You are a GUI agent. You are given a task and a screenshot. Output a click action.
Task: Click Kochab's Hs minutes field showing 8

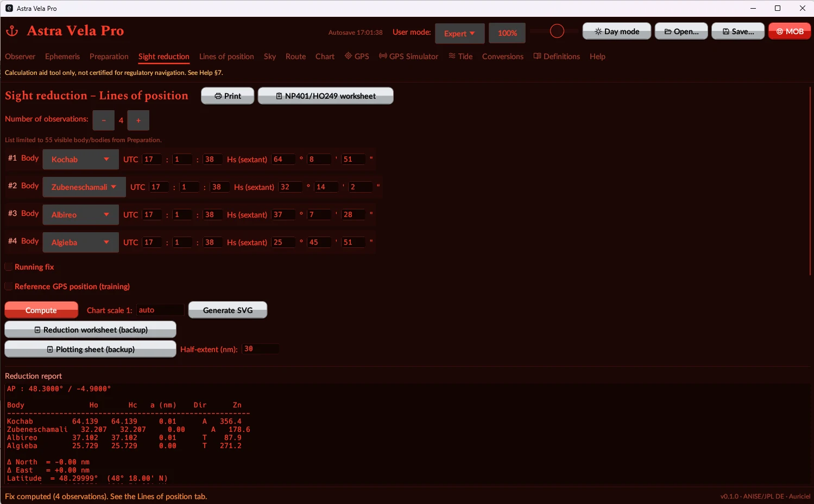pos(319,160)
